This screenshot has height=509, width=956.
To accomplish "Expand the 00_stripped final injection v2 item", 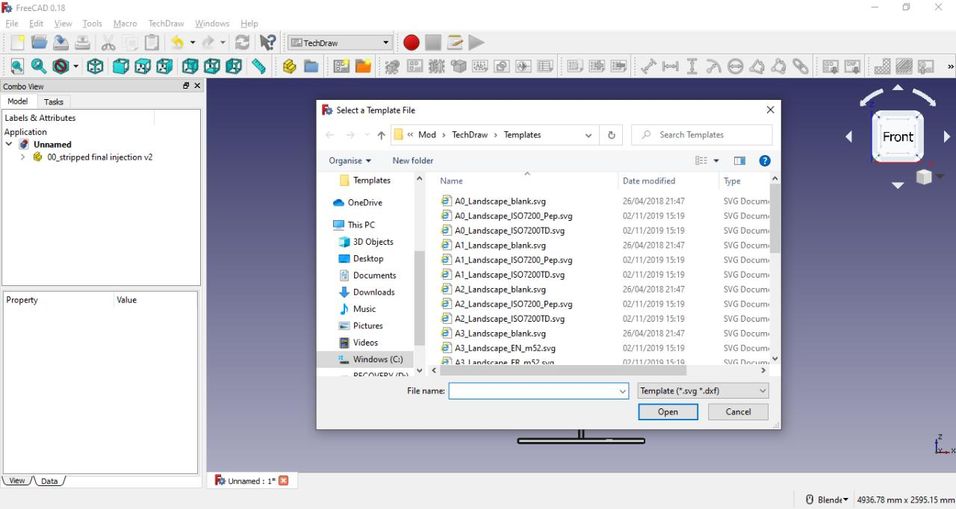I will pos(23,157).
